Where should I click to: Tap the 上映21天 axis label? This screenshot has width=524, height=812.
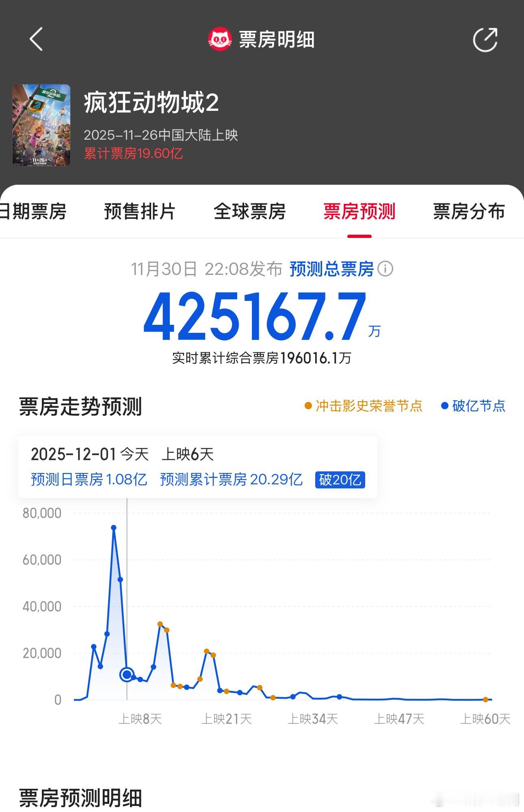227,719
